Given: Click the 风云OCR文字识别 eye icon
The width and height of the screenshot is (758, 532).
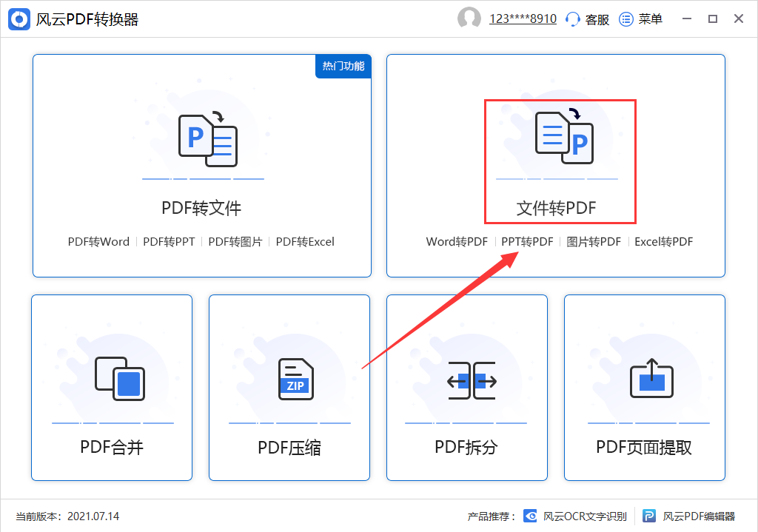Looking at the screenshot, I should pyautogui.click(x=530, y=516).
